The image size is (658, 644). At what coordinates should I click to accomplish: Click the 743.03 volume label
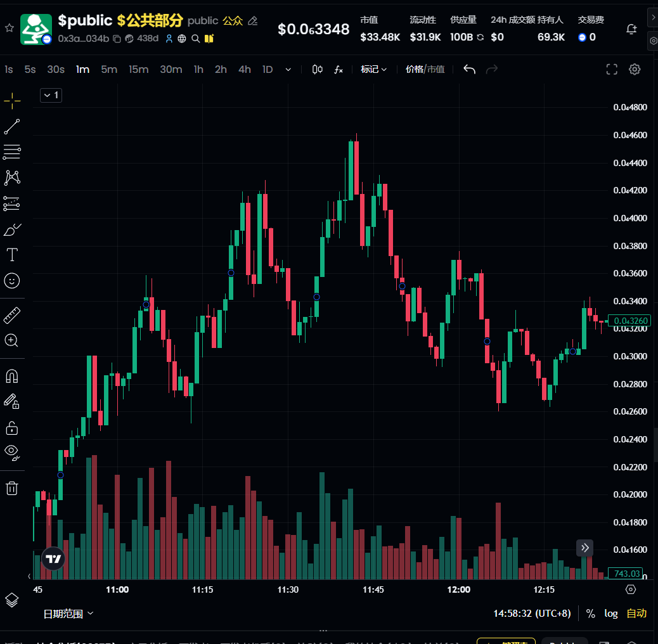(625, 574)
